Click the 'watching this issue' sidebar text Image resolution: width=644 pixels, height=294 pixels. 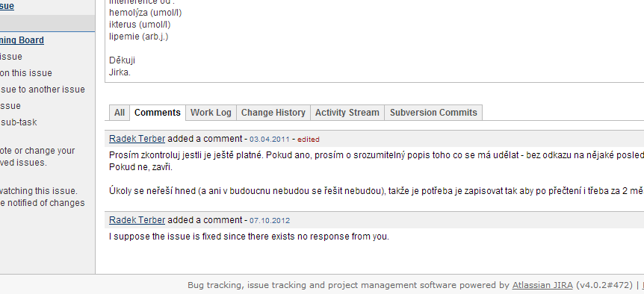(x=38, y=191)
